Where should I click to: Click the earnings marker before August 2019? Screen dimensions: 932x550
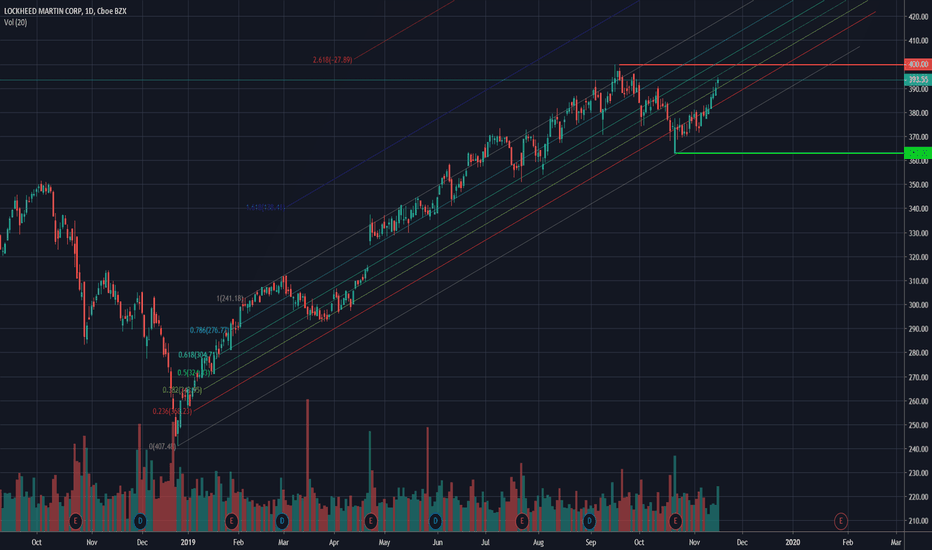click(521, 521)
